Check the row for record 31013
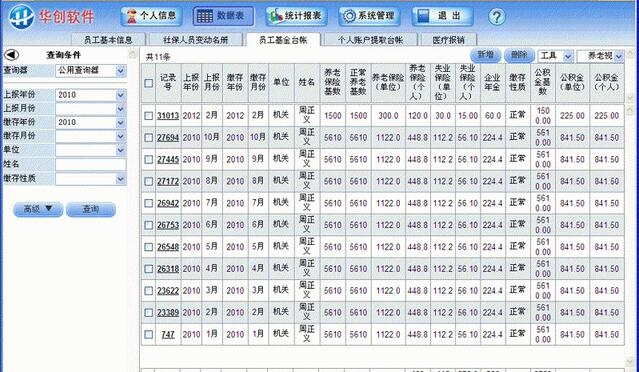Viewport: 639px width, 372px height. (149, 116)
